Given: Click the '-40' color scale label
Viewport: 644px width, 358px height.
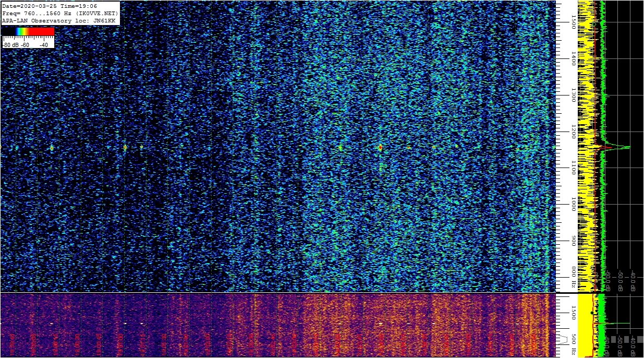Looking at the screenshot, I should [44, 45].
